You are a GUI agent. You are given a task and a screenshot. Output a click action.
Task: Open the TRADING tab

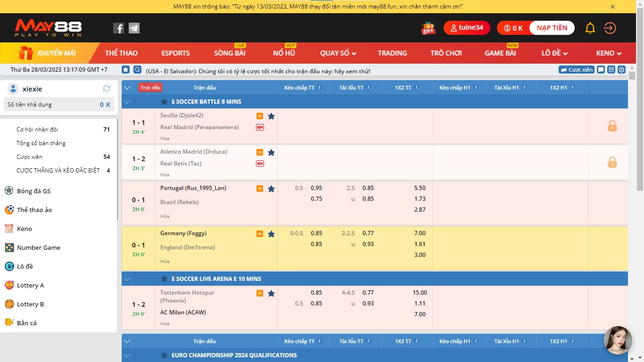(x=392, y=53)
